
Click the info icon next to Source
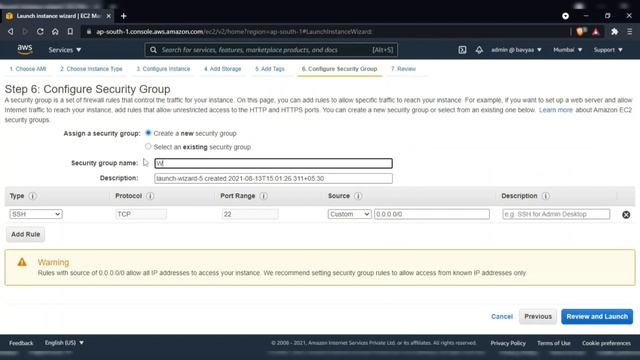coord(358,196)
